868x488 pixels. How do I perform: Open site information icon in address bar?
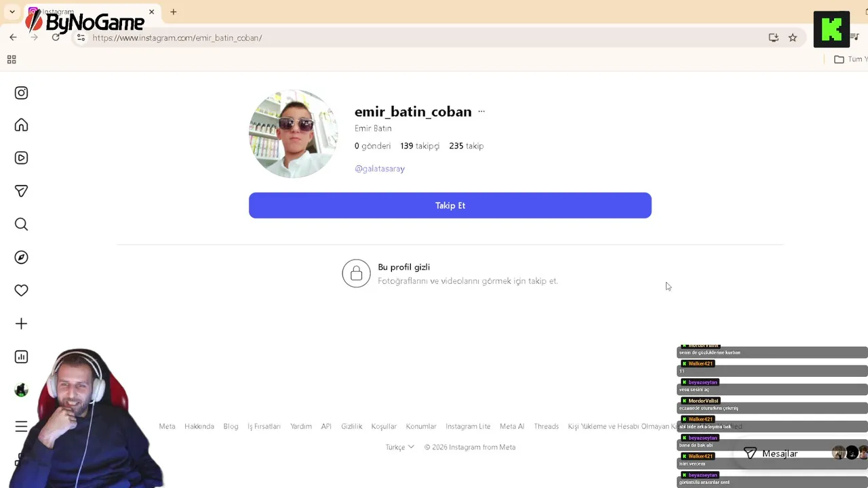(81, 38)
